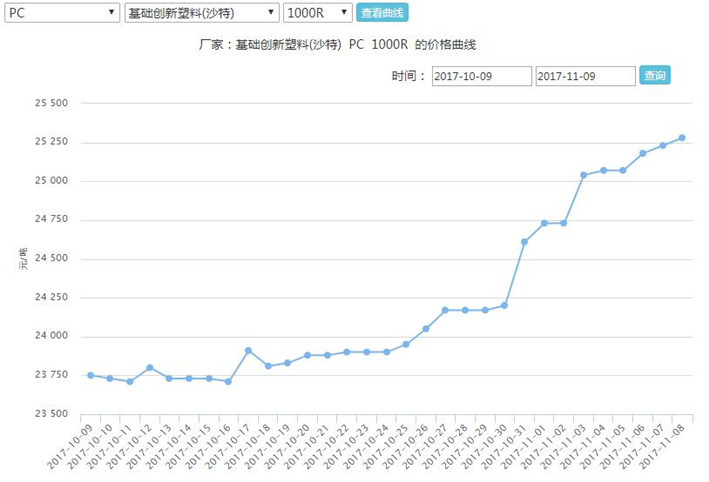Select the 2017-11-03 data point

pyautogui.click(x=584, y=175)
